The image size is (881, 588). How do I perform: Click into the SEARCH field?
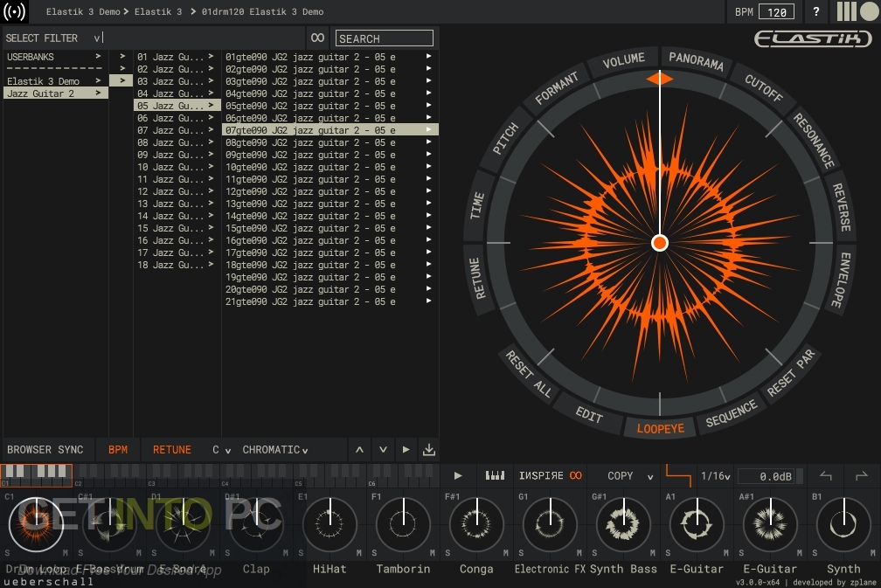(385, 38)
